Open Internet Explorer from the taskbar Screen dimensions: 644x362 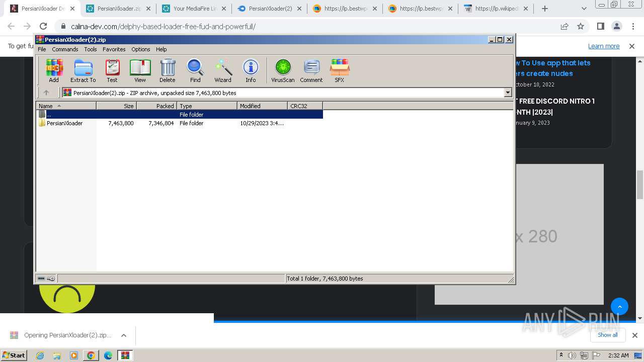(40, 355)
